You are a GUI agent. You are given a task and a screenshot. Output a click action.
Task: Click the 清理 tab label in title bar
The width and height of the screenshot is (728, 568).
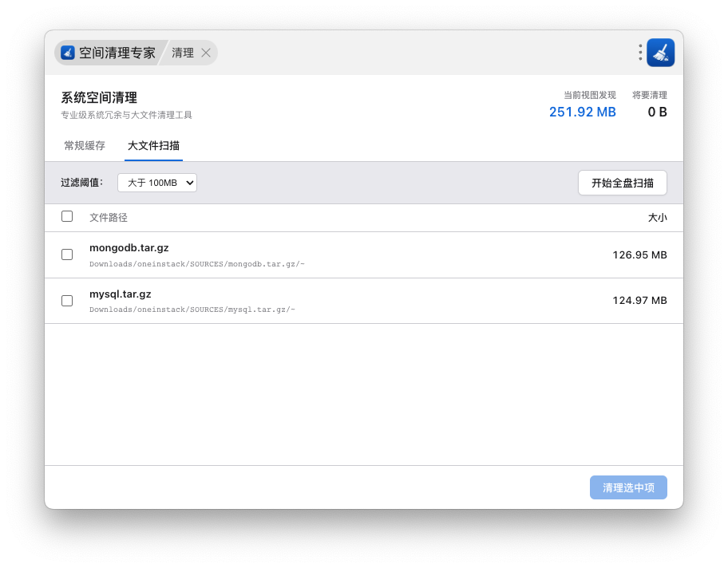point(183,53)
